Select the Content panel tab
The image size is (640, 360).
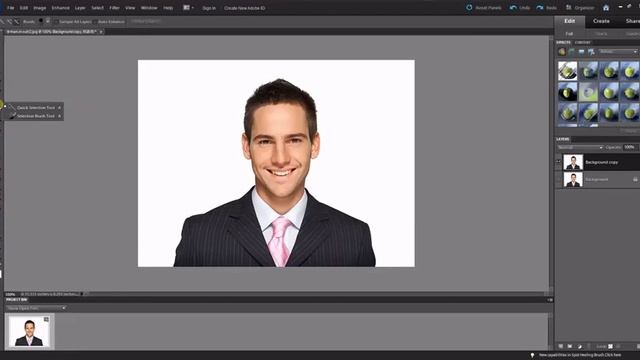pyautogui.click(x=582, y=42)
